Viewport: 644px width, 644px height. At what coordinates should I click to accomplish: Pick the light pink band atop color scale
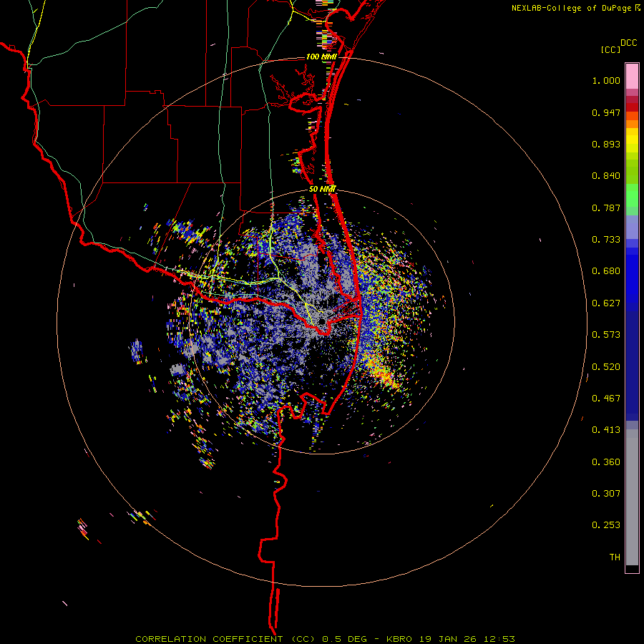click(x=632, y=77)
